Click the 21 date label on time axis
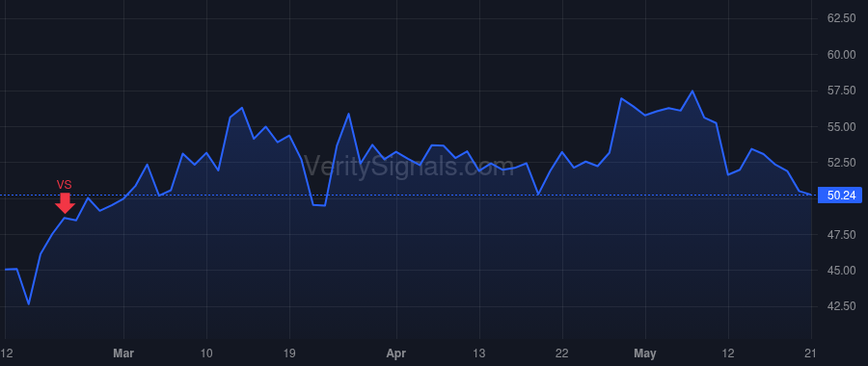Image resolution: width=868 pixels, height=366 pixels. 811,353
